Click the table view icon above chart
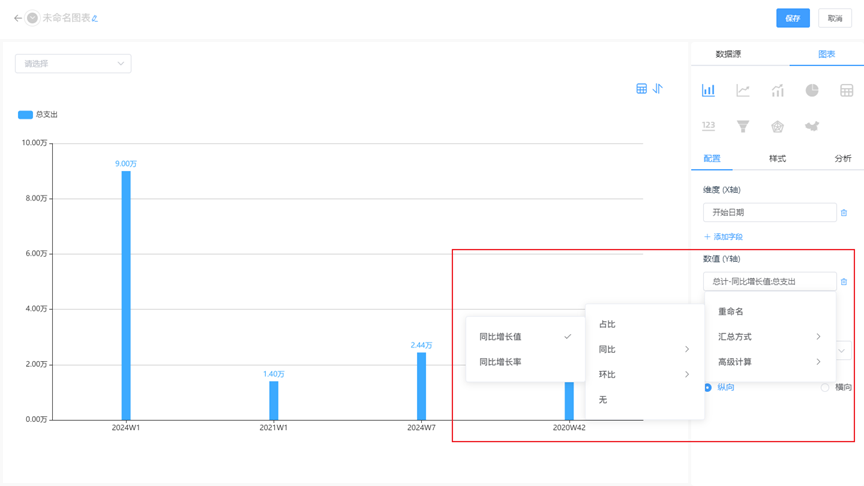 point(641,89)
